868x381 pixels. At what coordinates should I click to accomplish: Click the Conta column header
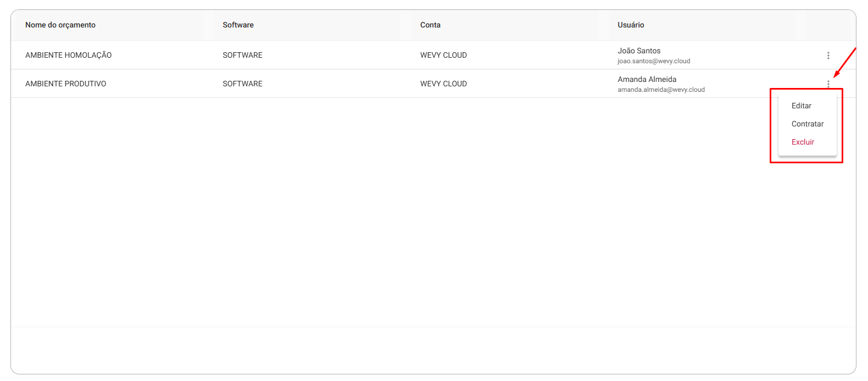(x=430, y=25)
